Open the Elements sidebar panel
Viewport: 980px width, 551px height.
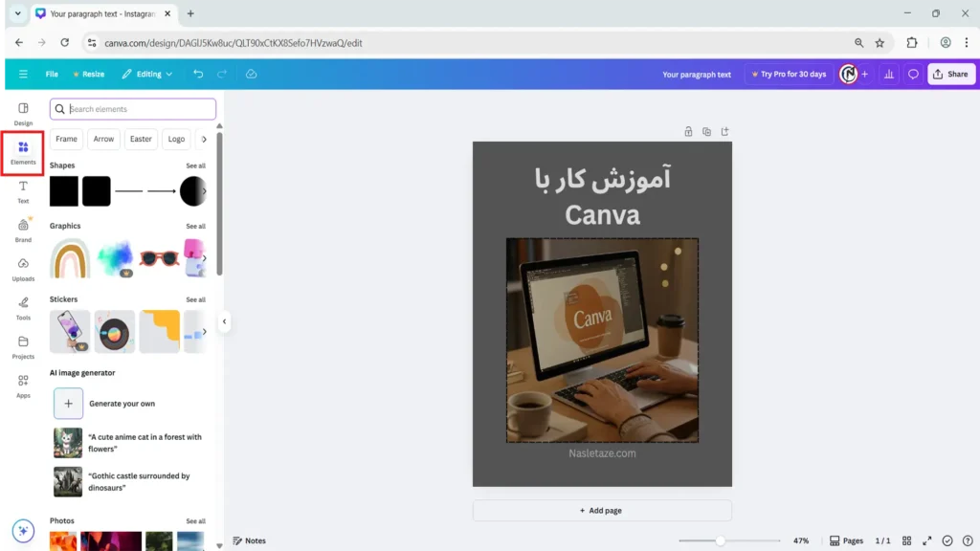[23, 153]
